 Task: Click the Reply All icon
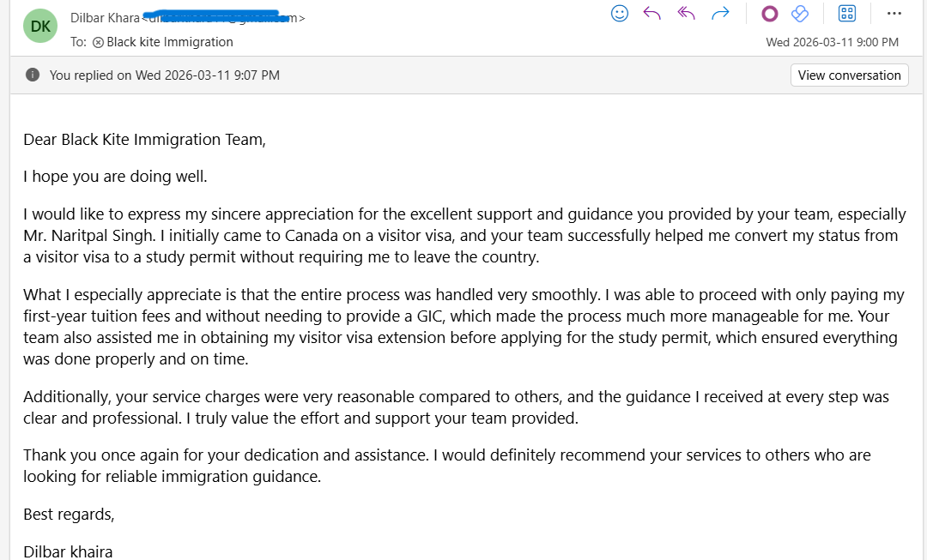(x=686, y=13)
